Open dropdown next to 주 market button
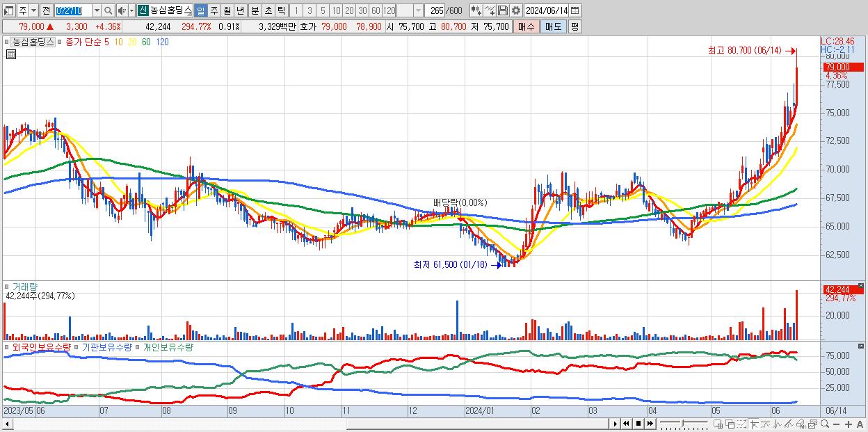868x432 pixels. [x=33, y=11]
